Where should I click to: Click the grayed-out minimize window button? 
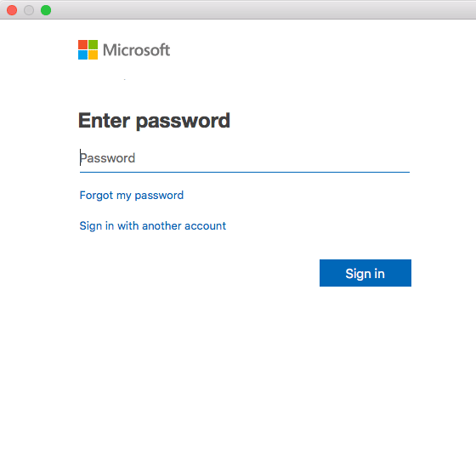pyautogui.click(x=29, y=10)
